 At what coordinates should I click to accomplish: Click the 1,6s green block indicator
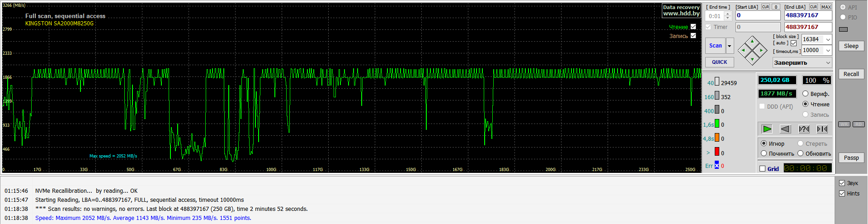coord(717,123)
